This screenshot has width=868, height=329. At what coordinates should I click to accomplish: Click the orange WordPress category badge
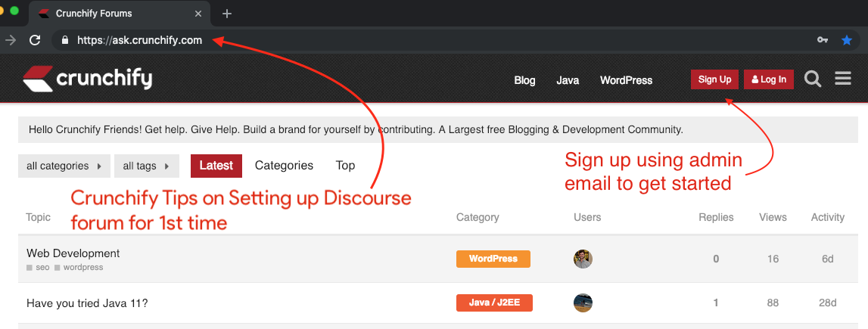pos(493,259)
